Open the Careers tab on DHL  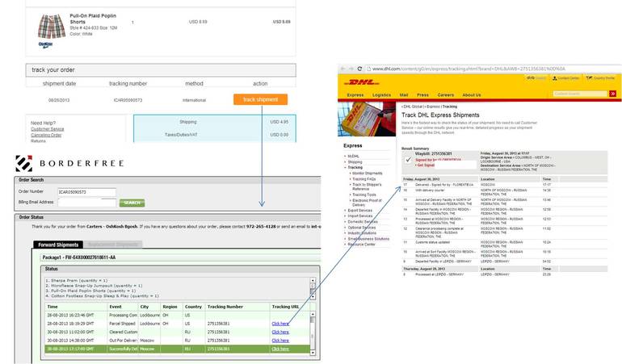point(445,95)
